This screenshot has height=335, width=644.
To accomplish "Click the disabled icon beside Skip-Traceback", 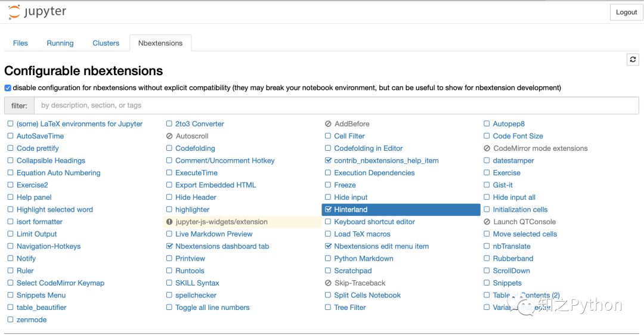I will [328, 283].
